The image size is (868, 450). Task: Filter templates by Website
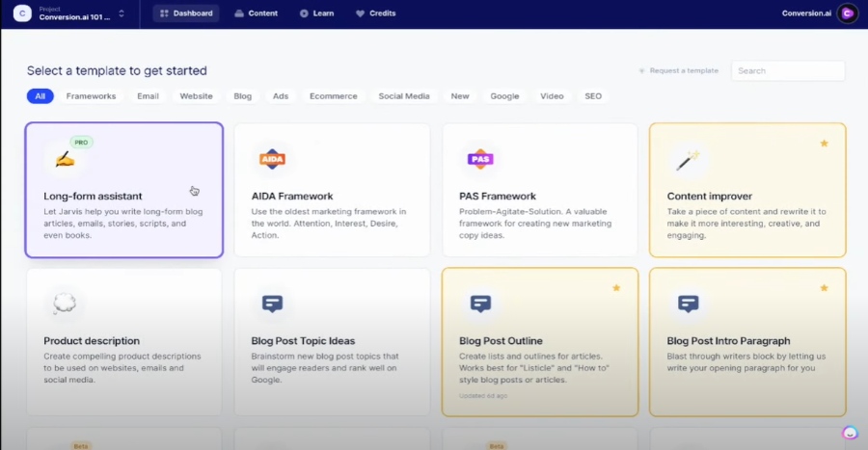tap(196, 96)
